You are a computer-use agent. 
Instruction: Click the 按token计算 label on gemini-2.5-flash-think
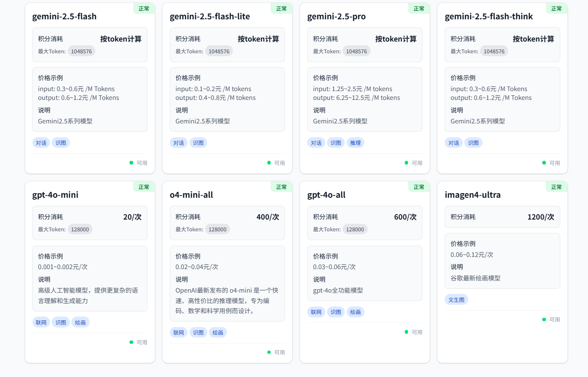(533, 39)
